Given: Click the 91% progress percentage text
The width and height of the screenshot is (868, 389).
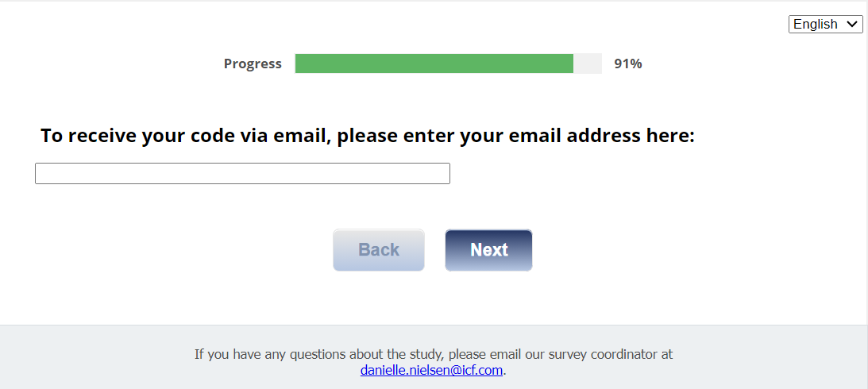Looking at the screenshot, I should click(x=627, y=64).
